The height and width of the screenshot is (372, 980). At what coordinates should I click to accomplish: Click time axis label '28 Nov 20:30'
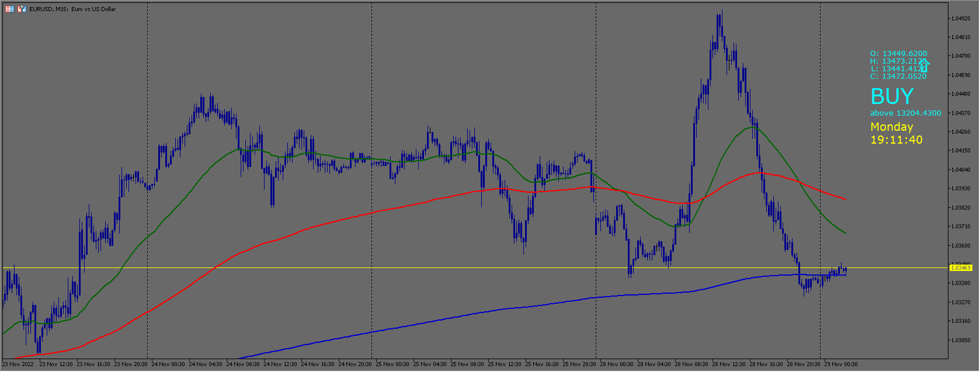pyautogui.click(x=804, y=364)
